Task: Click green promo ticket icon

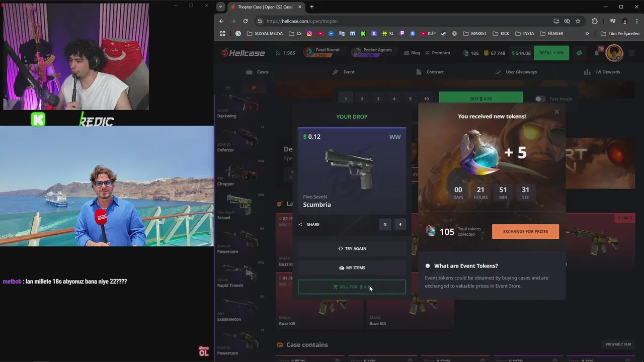Action: click(579, 53)
